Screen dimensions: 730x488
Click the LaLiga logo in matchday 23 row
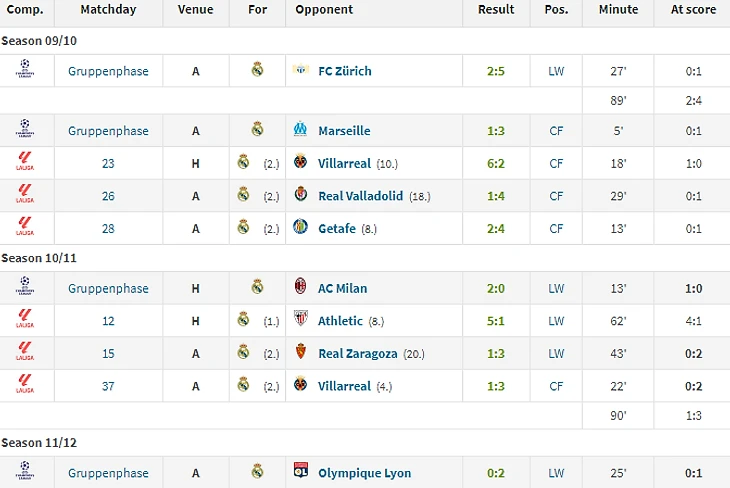click(x=25, y=161)
